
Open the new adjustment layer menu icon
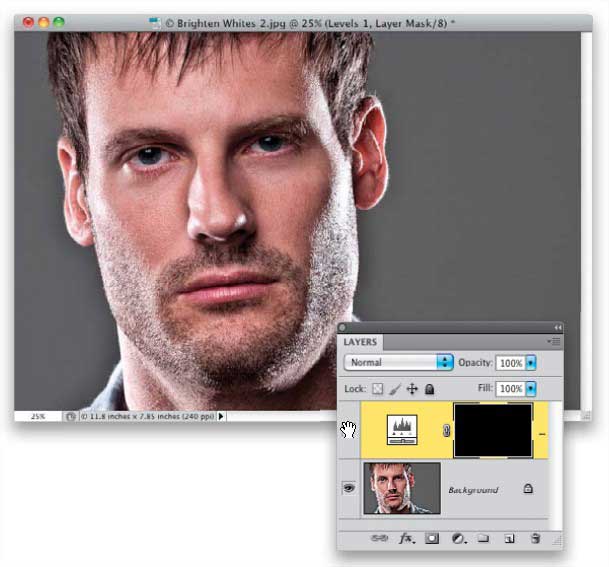click(x=458, y=538)
